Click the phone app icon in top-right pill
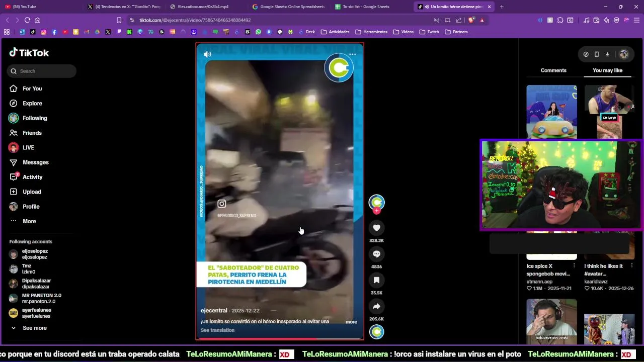644x362 pixels. (x=597, y=54)
